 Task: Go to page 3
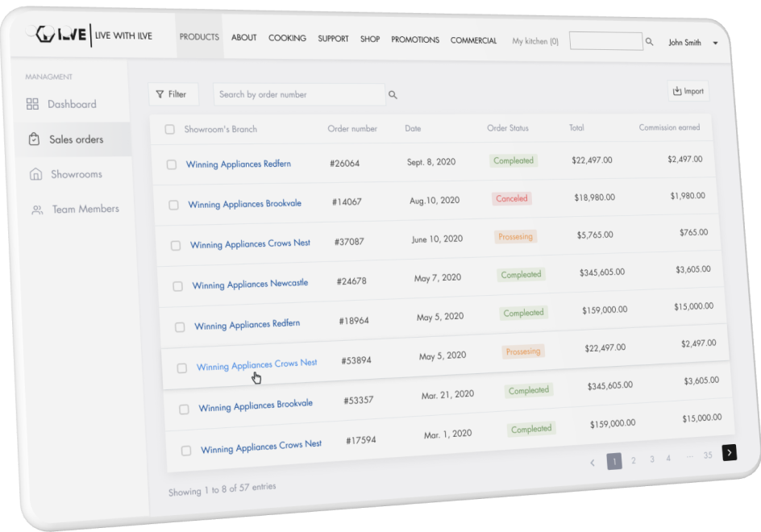(x=652, y=459)
